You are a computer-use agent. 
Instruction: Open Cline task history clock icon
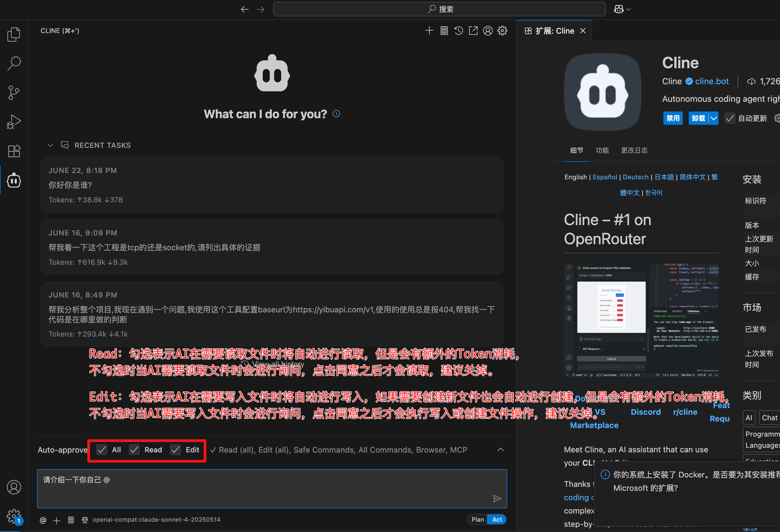(458, 31)
